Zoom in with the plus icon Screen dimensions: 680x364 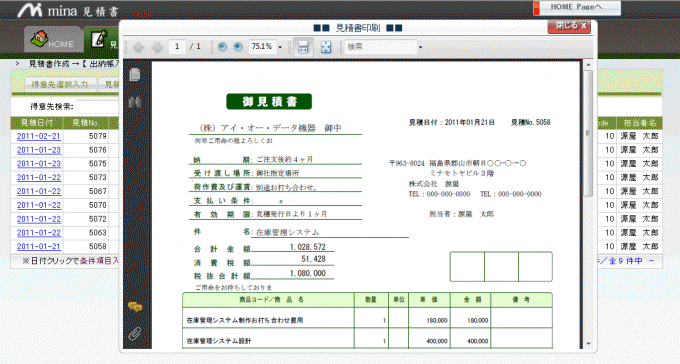pyautogui.click(x=238, y=47)
